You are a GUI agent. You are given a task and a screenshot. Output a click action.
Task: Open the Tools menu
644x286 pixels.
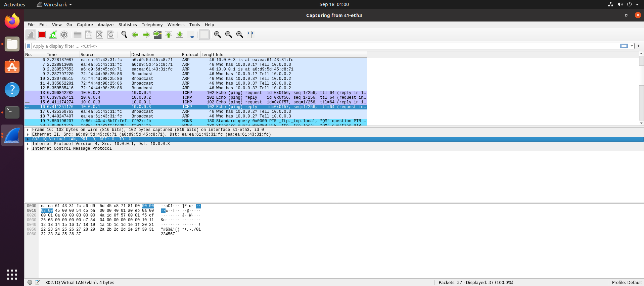click(194, 25)
